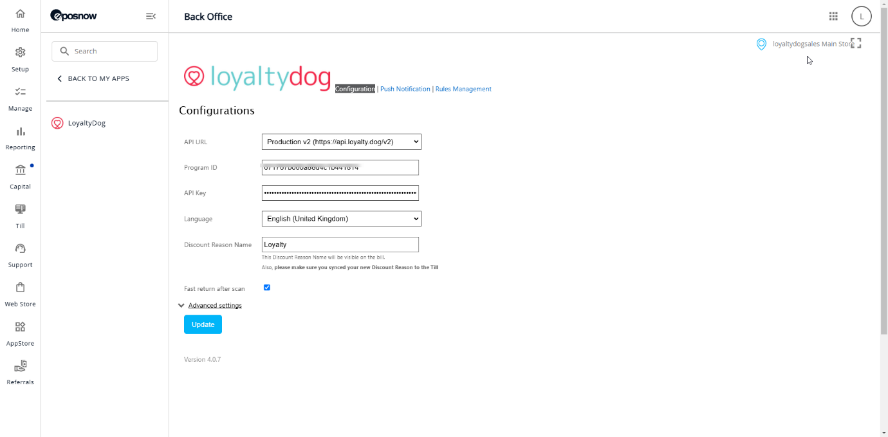
Task: Click the eposnow logo
Action: point(74,16)
